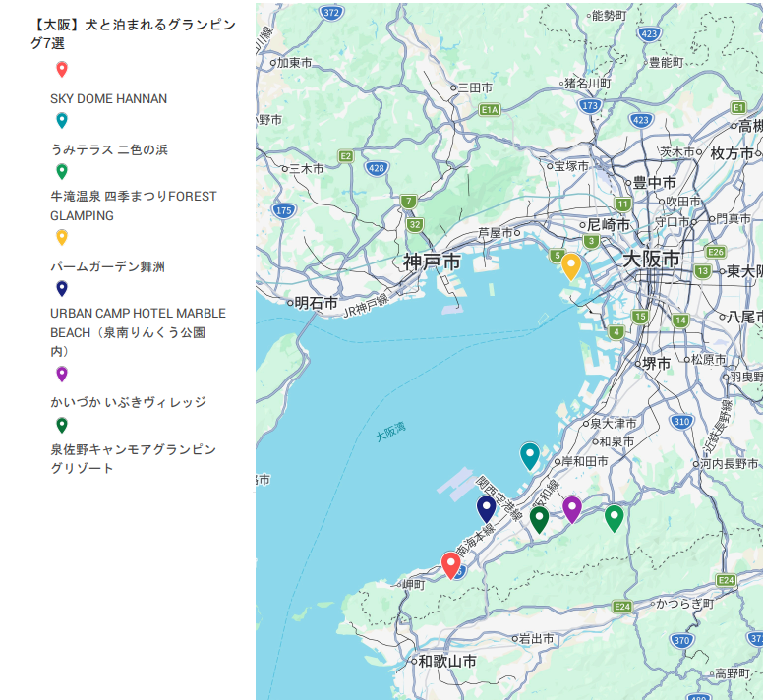Select the purple map marker on the map
The height and width of the screenshot is (700, 763).
572,510
